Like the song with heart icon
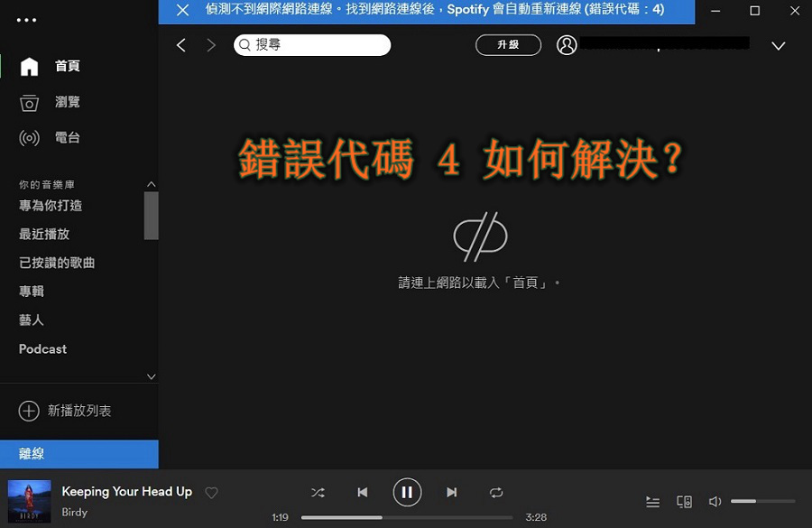The height and width of the screenshot is (528, 812). 211,493
